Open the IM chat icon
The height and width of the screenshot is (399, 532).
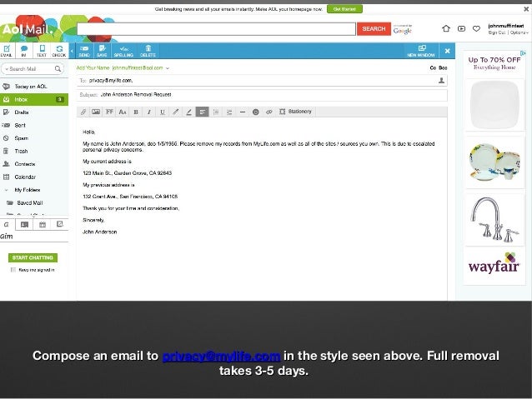click(23, 51)
